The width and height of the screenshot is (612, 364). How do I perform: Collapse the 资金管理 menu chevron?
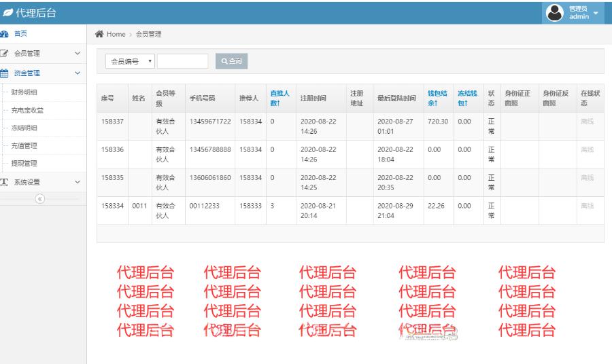tap(78, 73)
